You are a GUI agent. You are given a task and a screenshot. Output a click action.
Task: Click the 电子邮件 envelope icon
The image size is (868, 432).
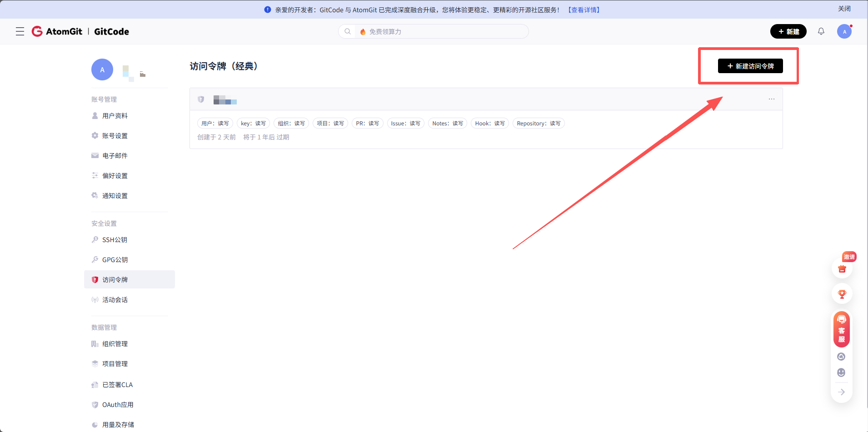(95, 156)
